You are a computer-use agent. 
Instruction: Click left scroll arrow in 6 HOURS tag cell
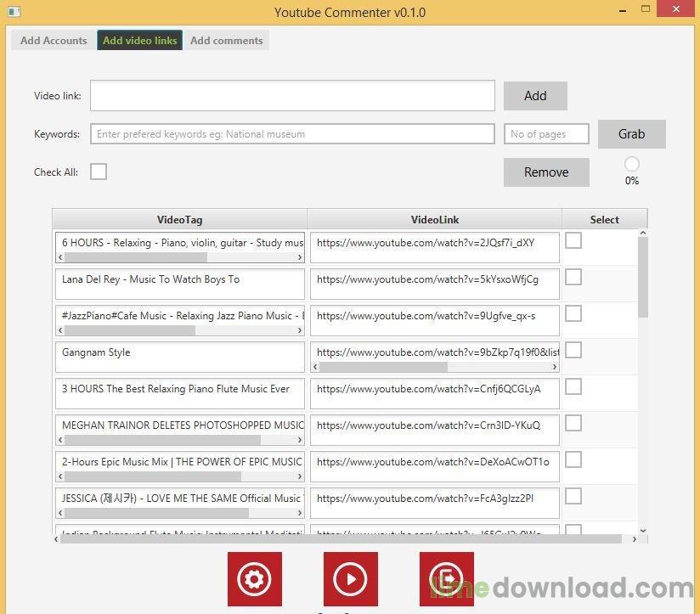point(60,257)
